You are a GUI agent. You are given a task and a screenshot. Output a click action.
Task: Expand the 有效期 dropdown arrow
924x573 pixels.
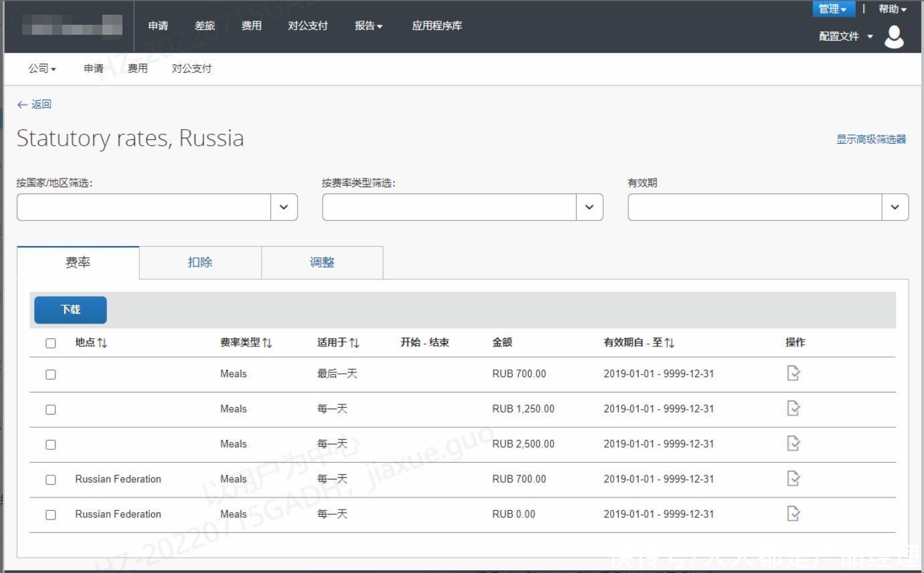click(895, 207)
